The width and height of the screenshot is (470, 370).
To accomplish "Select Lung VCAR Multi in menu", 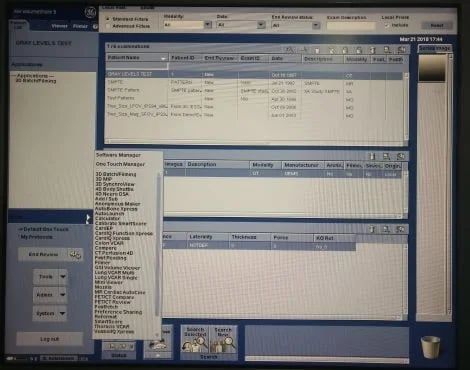I will tap(114, 273).
